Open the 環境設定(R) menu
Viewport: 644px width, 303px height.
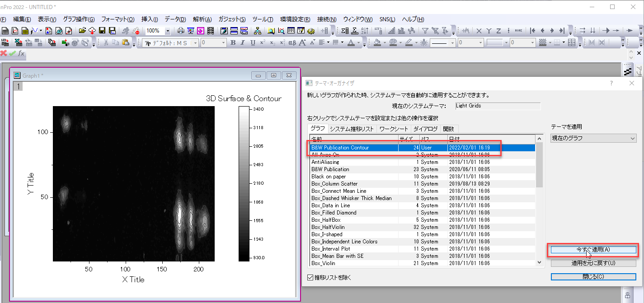[295, 19]
